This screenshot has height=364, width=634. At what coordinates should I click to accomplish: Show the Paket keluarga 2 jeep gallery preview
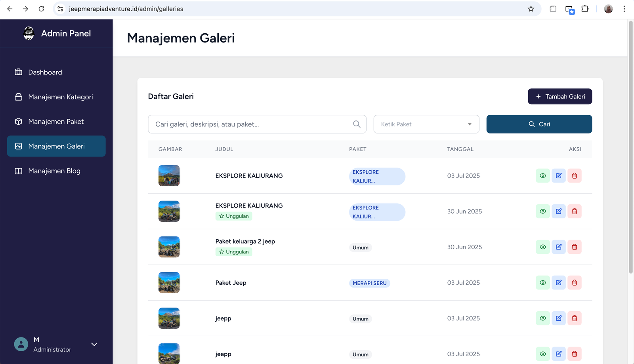[542, 247]
